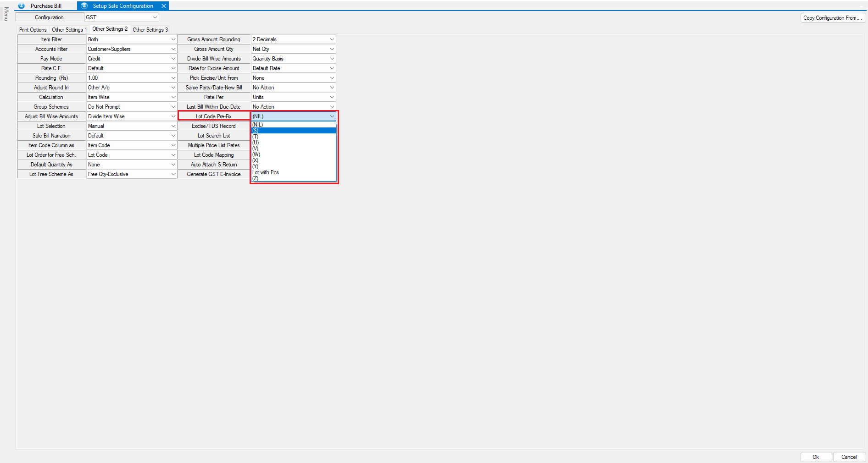Close the Setup Sale Configuration tab
The image size is (868, 463).
pyautogui.click(x=163, y=6)
